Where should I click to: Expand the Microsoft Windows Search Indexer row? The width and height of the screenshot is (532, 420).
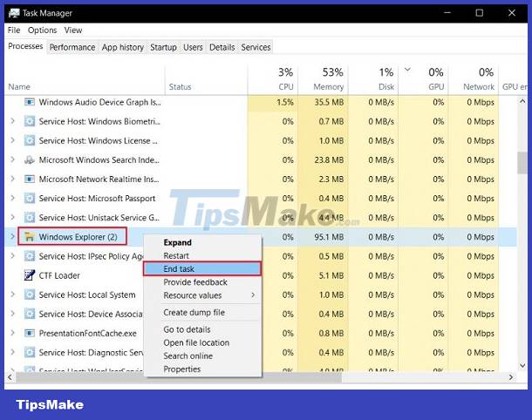coord(12,159)
